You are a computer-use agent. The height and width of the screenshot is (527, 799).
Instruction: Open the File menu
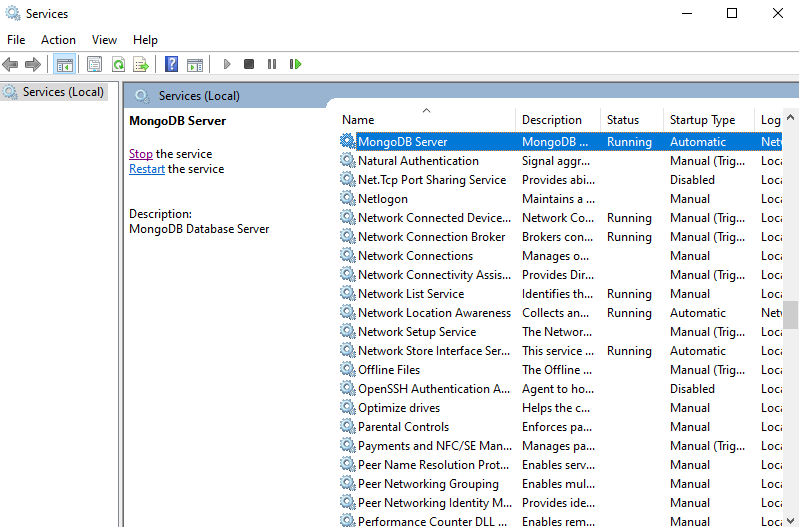point(16,40)
